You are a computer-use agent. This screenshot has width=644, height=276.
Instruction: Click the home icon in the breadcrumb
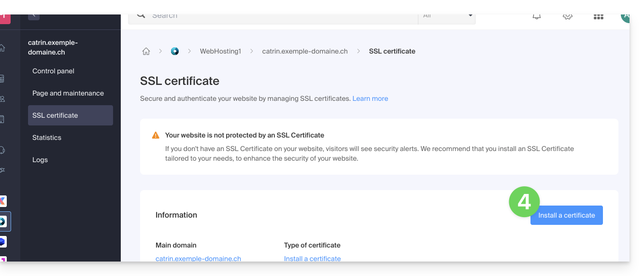pos(146,51)
